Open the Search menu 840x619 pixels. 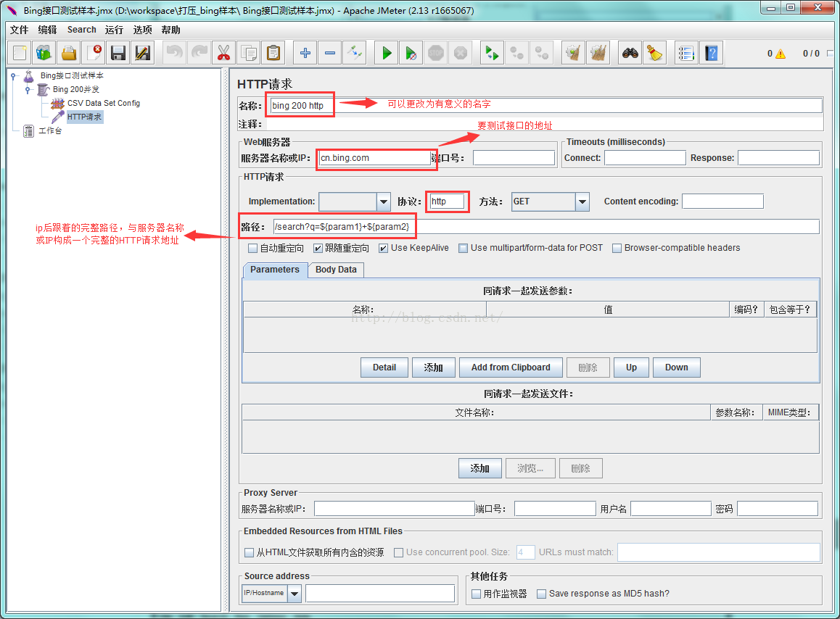tap(82, 30)
